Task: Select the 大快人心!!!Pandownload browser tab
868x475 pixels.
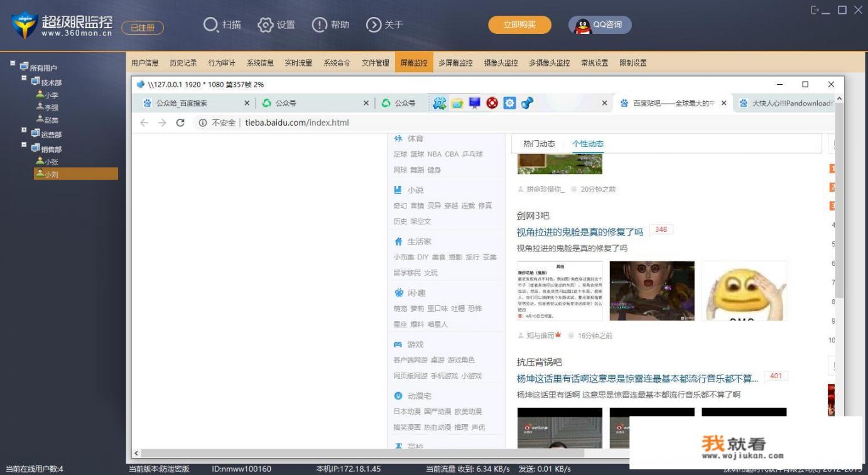Action: pyautogui.click(x=785, y=103)
